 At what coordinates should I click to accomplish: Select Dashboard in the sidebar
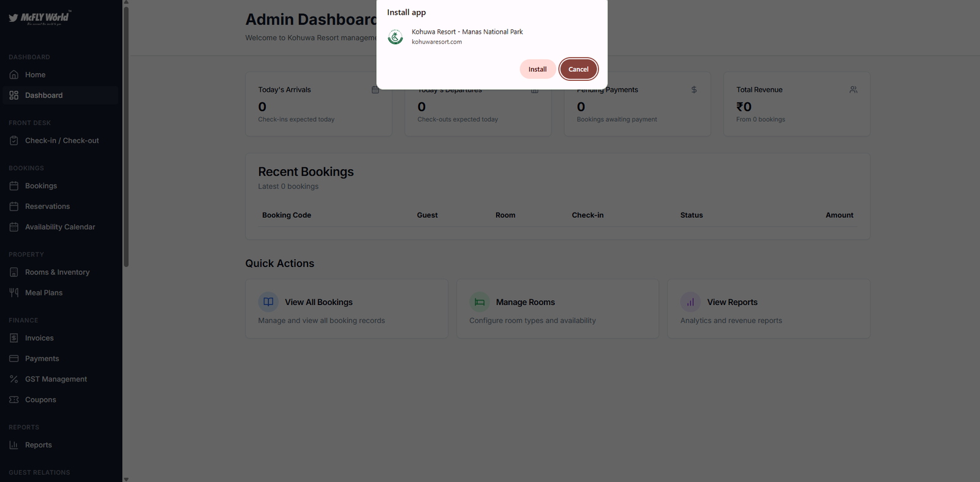click(60, 96)
